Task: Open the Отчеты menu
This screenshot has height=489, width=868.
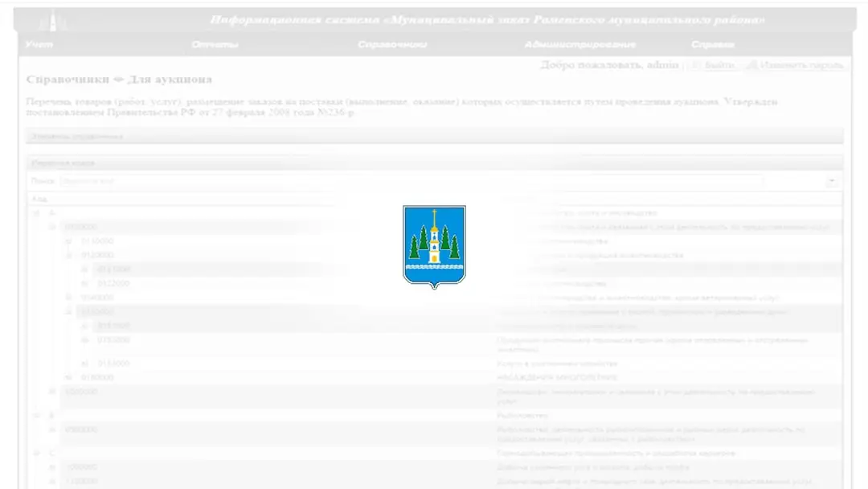Action: (215, 44)
